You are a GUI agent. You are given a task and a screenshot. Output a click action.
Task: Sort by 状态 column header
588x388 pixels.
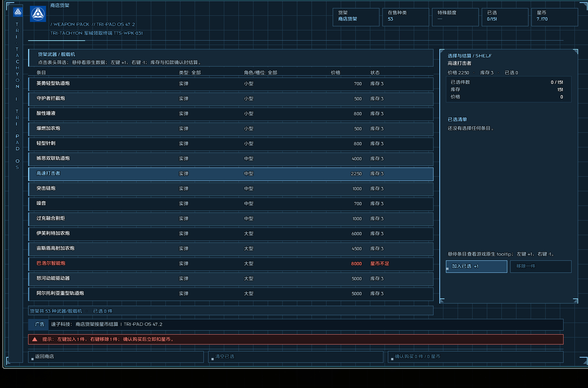pyautogui.click(x=375, y=73)
